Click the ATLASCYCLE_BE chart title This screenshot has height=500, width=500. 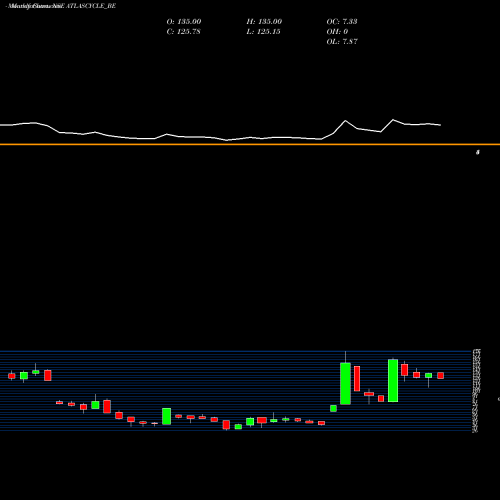click(x=61, y=6)
